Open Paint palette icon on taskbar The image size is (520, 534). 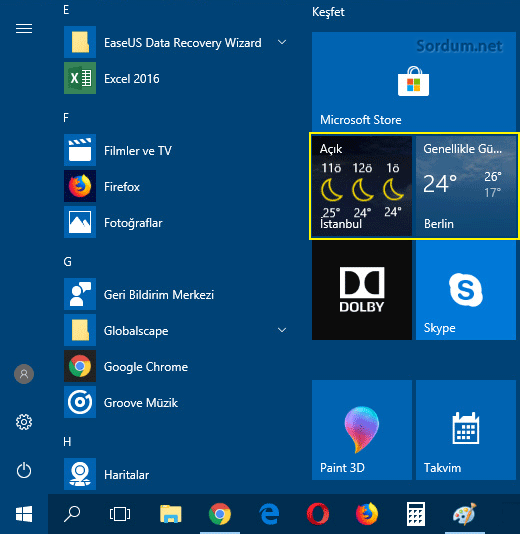tap(464, 514)
